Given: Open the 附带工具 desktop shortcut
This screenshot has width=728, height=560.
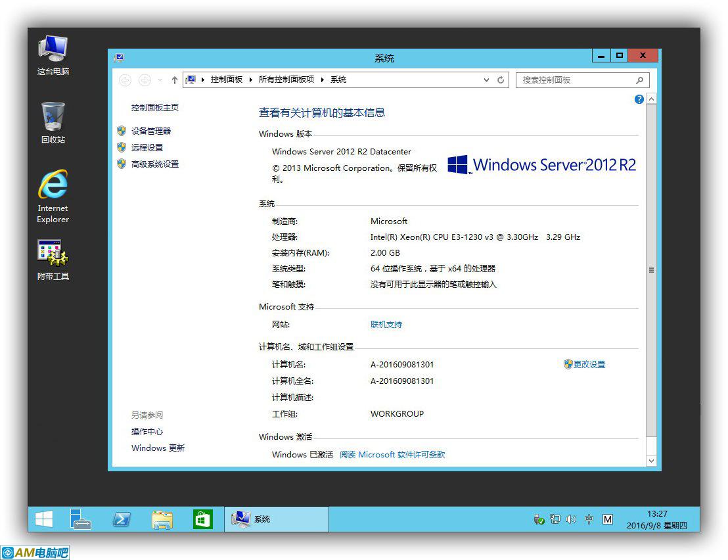Looking at the screenshot, I should point(53,260).
